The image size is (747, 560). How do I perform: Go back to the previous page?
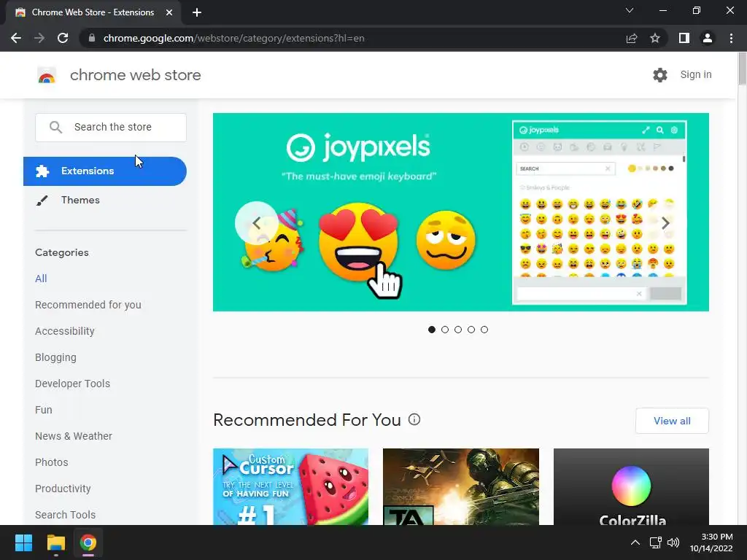tap(16, 38)
